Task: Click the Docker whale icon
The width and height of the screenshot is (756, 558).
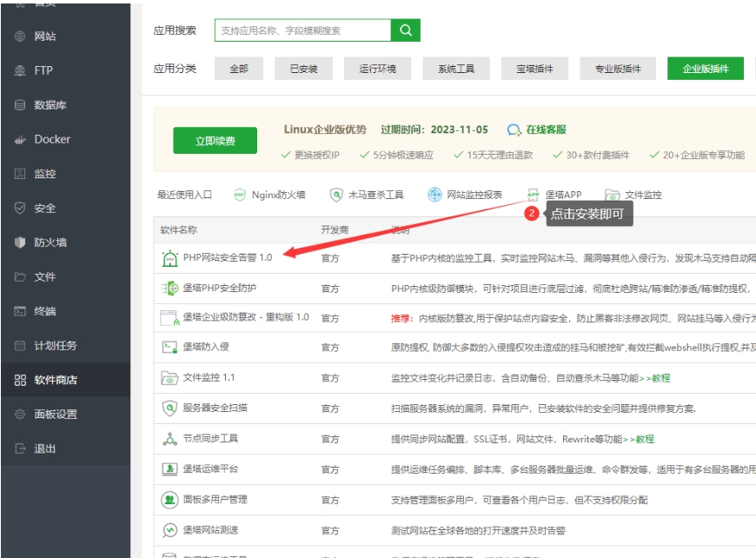Action: click(20, 140)
